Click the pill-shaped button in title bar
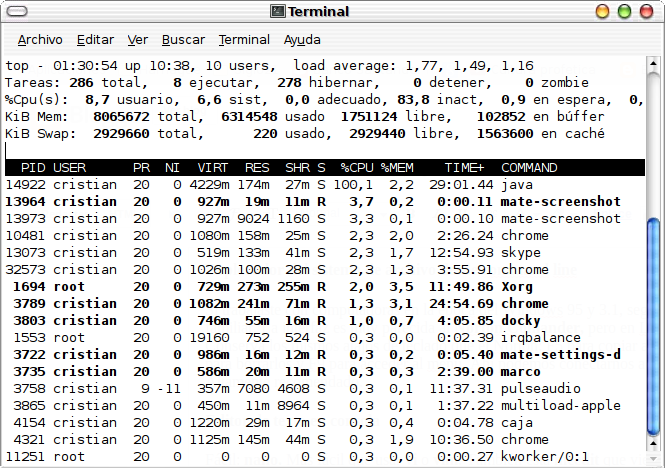665x468 pixels. coord(17,11)
